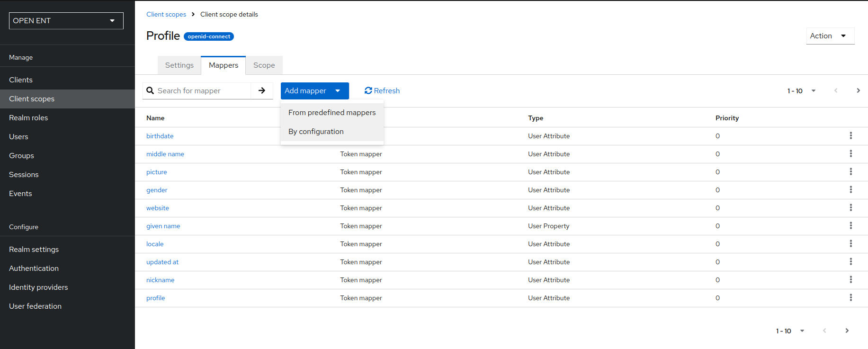Open Clients in the sidebar

point(67,80)
